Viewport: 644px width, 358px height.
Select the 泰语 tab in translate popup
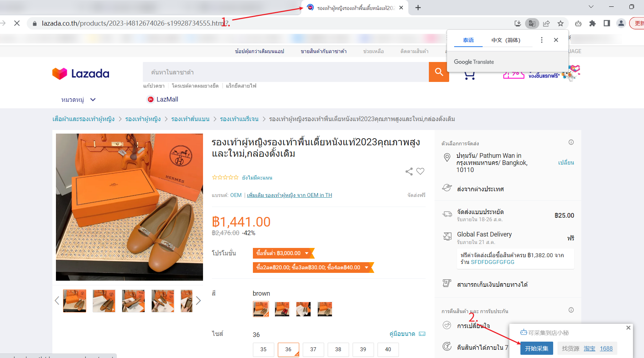click(468, 40)
